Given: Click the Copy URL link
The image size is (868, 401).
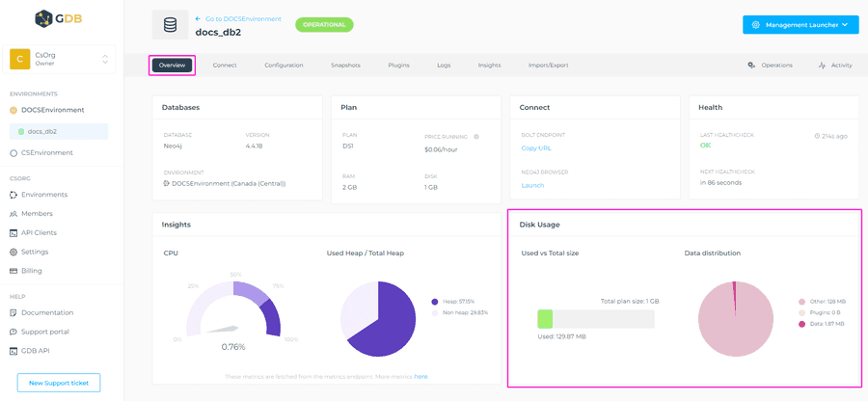Looking at the screenshot, I should click(x=536, y=148).
